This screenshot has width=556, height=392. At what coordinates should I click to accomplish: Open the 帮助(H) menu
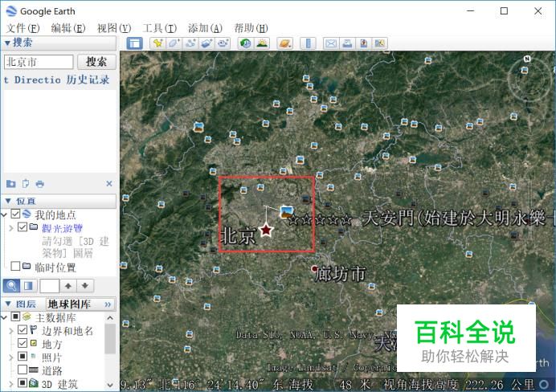point(251,28)
